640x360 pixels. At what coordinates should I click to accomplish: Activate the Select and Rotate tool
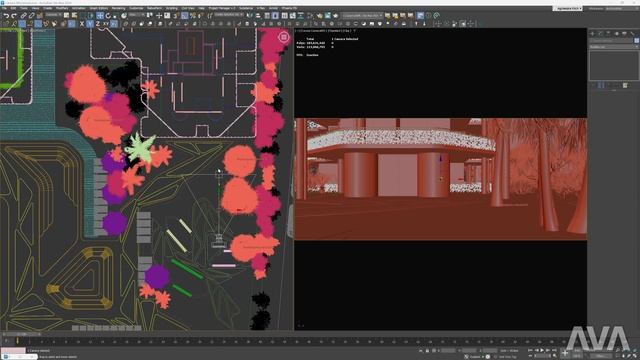coord(108,16)
